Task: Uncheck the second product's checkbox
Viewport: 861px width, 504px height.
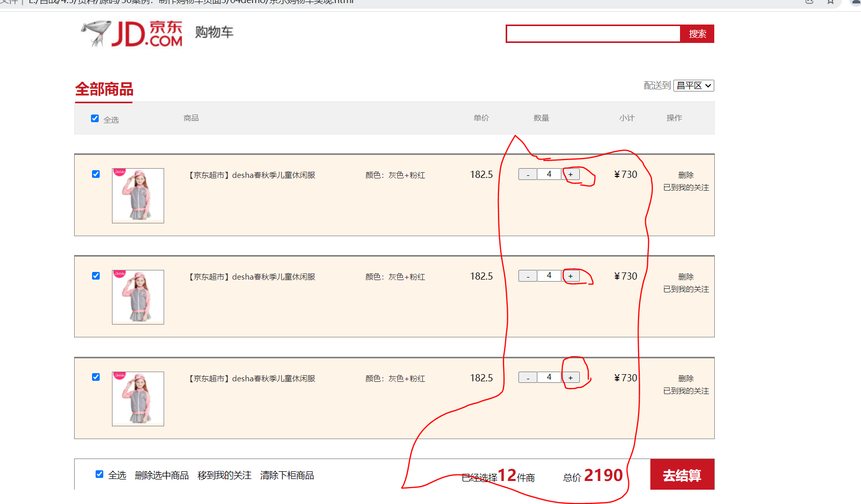Action: (x=96, y=276)
